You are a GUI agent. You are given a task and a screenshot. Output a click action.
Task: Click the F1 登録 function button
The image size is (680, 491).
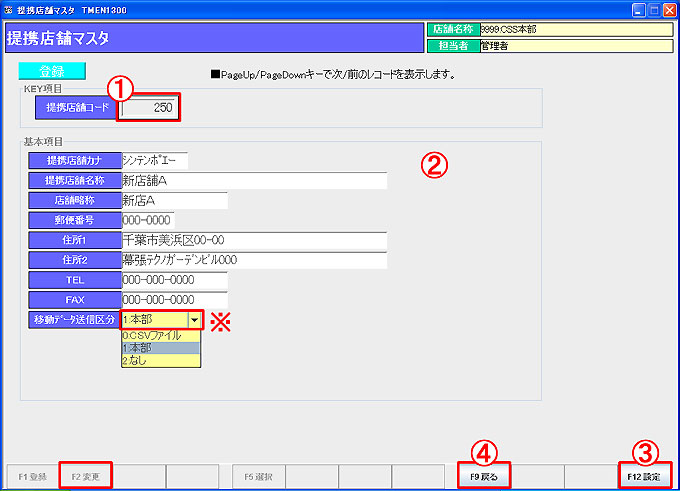[x=33, y=477]
